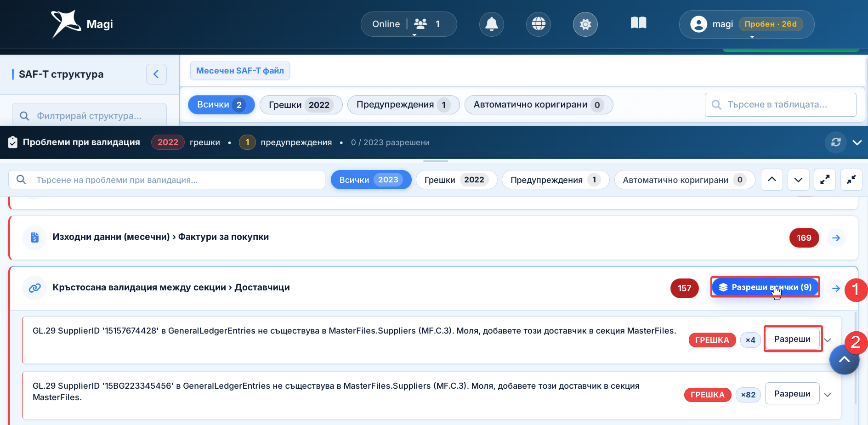Jump to next validation problem arrow
868x425 pixels.
pos(799,180)
